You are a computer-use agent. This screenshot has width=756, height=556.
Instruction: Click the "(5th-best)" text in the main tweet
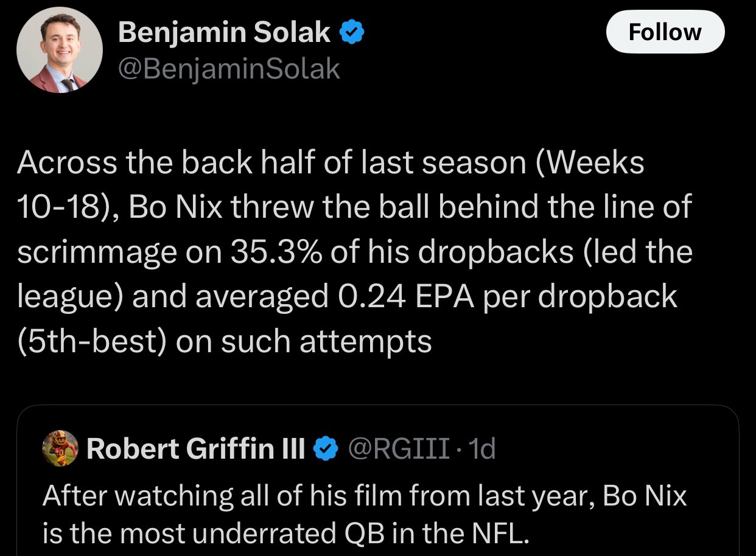pyautogui.click(x=92, y=341)
